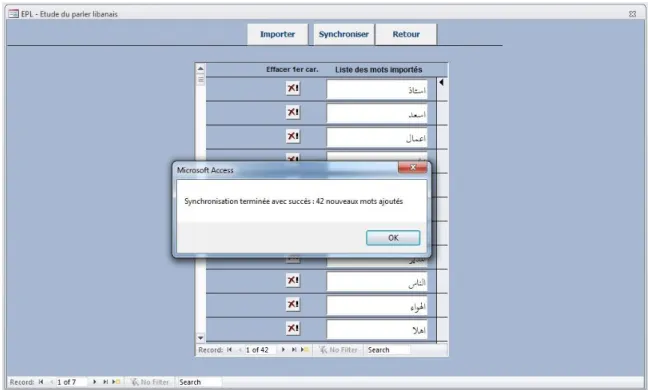Click the word list scroll up arrow
This screenshot has height=390, width=648.
(x=200, y=68)
